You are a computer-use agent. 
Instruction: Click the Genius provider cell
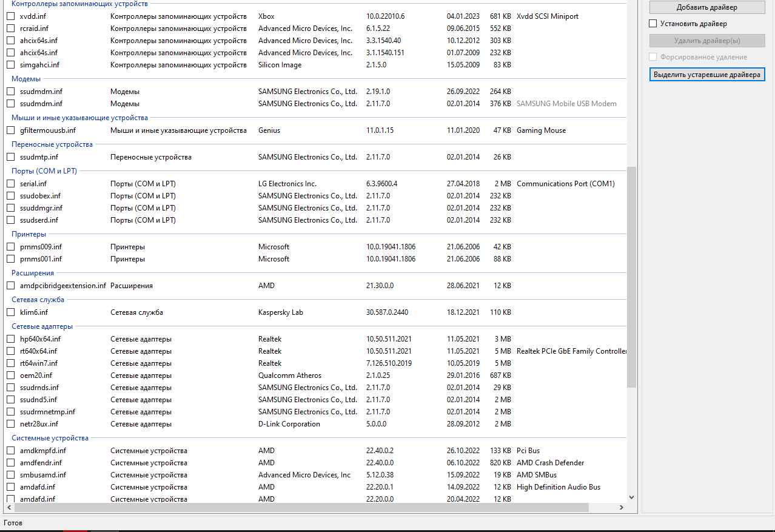(269, 130)
